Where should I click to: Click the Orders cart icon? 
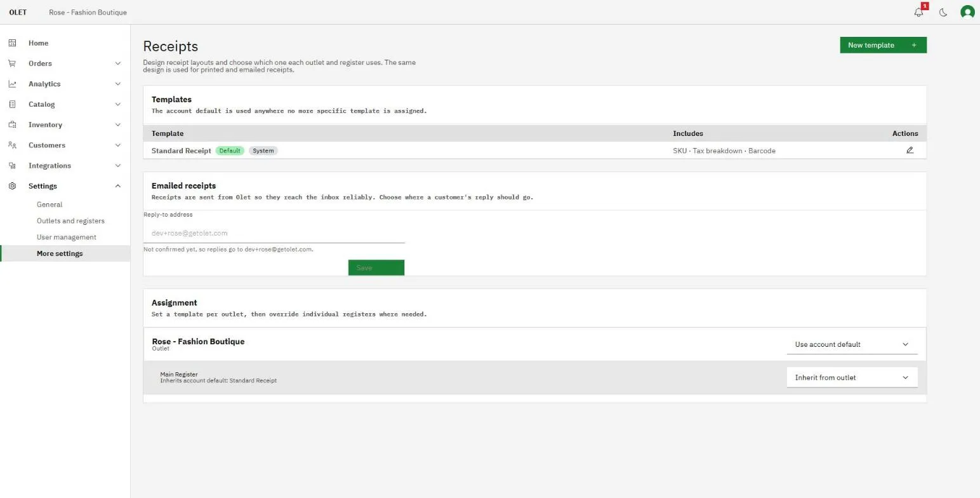click(x=12, y=64)
